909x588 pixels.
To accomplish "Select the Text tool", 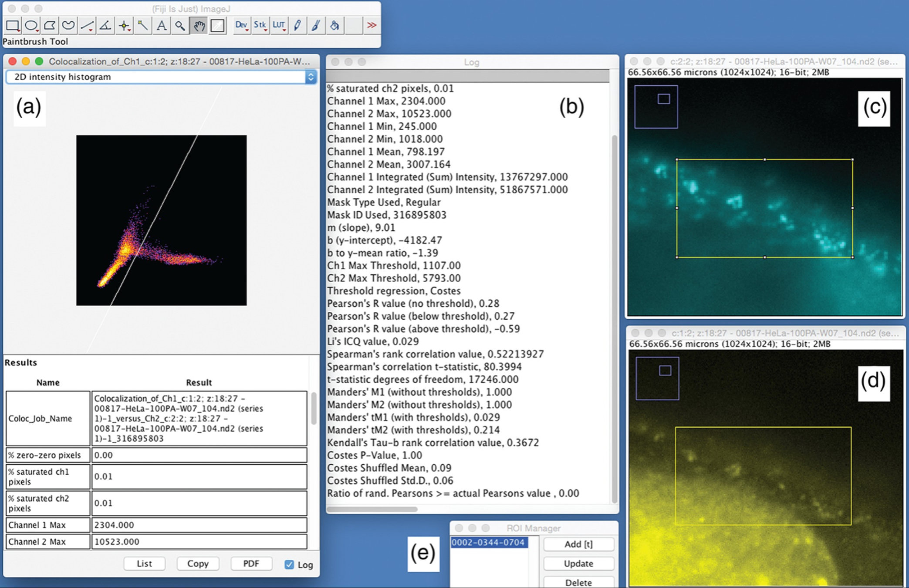I will pos(161,26).
